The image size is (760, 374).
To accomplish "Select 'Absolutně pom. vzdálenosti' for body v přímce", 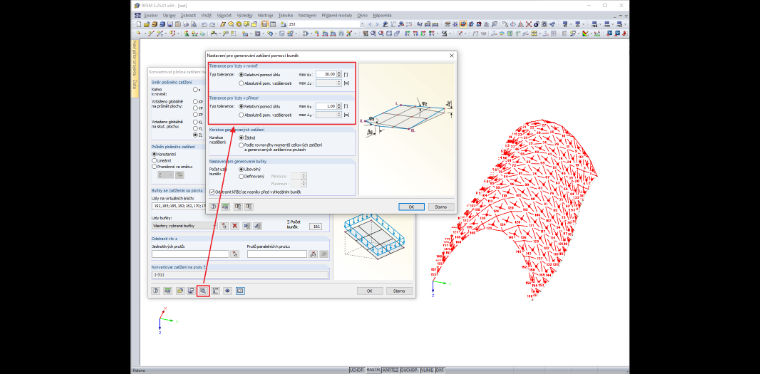I will tap(242, 115).
